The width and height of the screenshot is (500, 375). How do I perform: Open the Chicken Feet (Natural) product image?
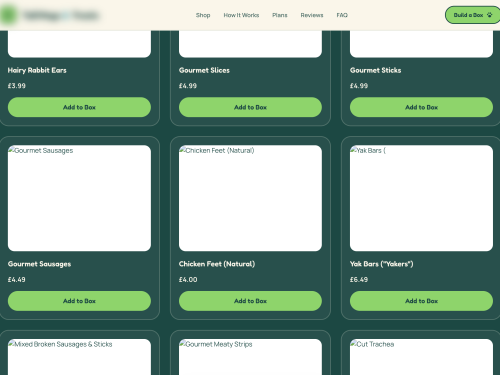250,198
